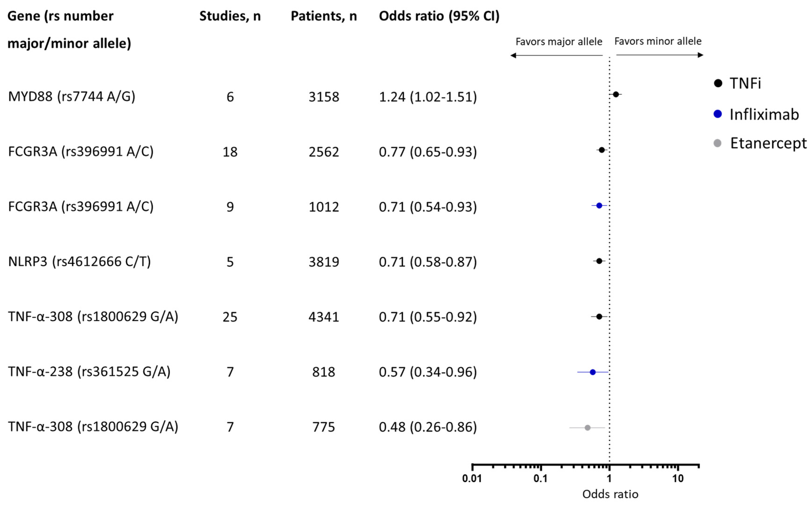
Task: Click the 0.1 tick label on the axis
Action: click(540, 479)
